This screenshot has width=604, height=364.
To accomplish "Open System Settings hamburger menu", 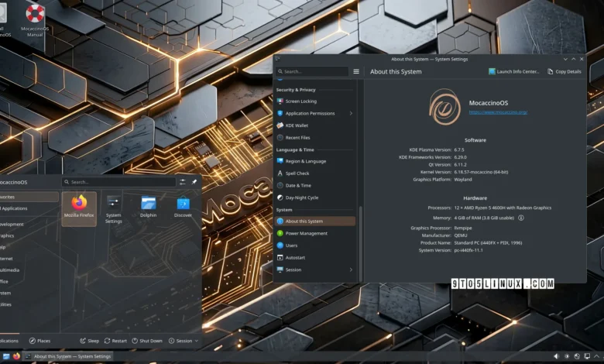I will click(356, 72).
